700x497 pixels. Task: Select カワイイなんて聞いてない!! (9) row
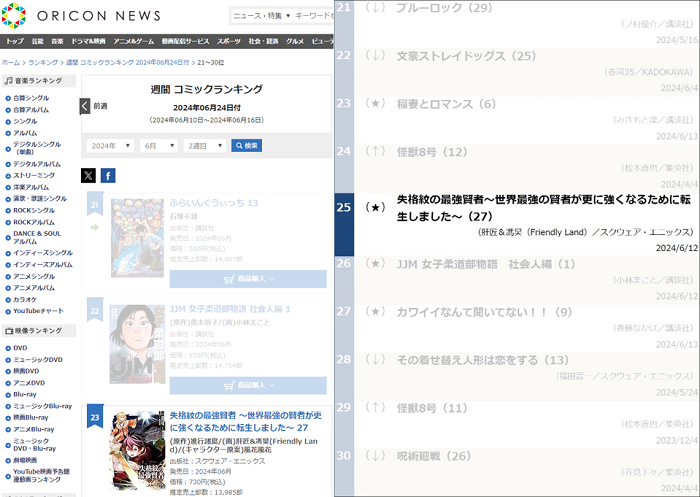click(517, 328)
